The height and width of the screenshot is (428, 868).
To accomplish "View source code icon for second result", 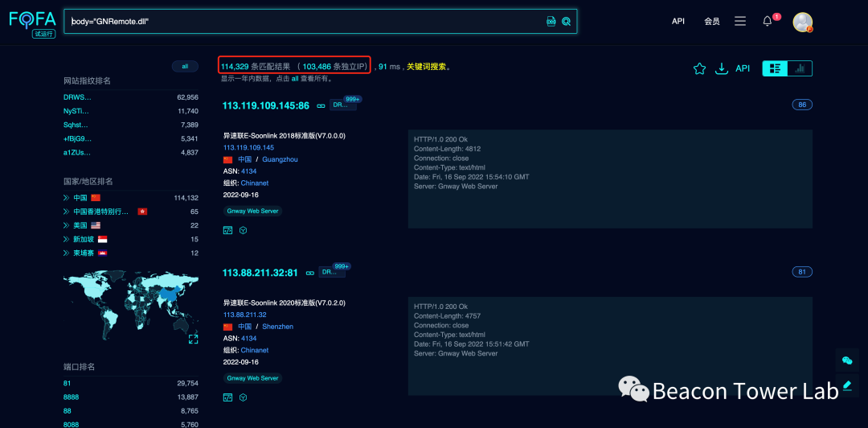I will coord(227,397).
